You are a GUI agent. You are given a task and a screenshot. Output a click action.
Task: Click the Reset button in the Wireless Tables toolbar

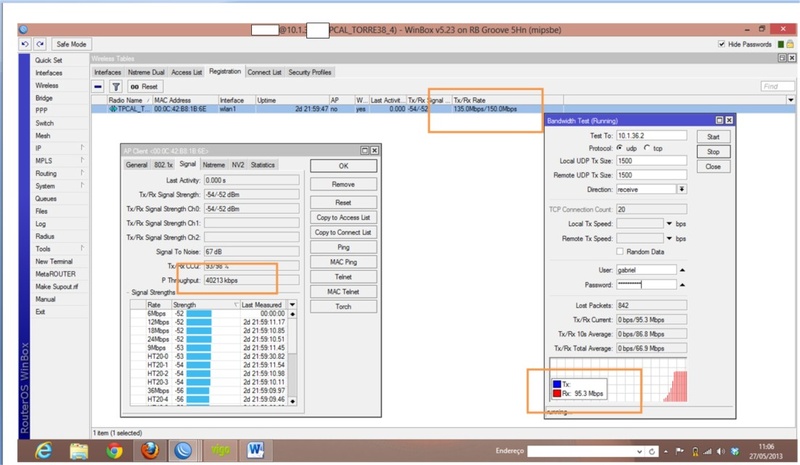[144, 87]
